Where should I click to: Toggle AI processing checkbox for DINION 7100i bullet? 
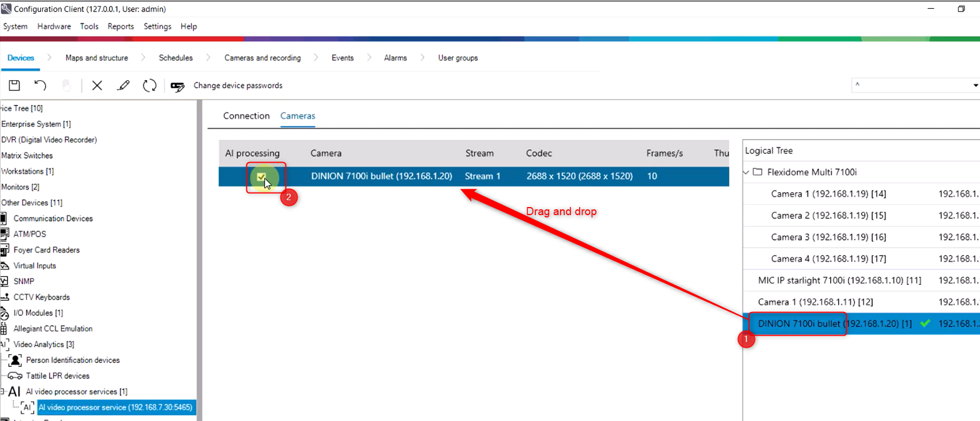tap(261, 176)
